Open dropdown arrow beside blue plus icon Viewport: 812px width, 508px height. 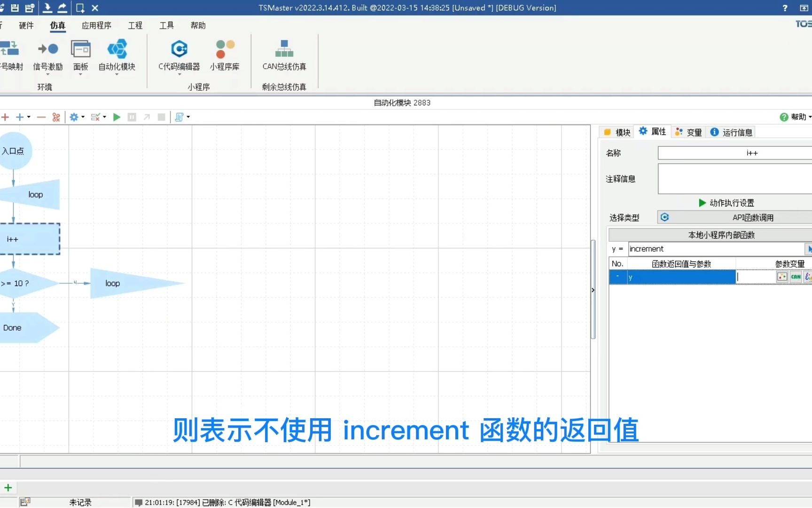(29, 117)
